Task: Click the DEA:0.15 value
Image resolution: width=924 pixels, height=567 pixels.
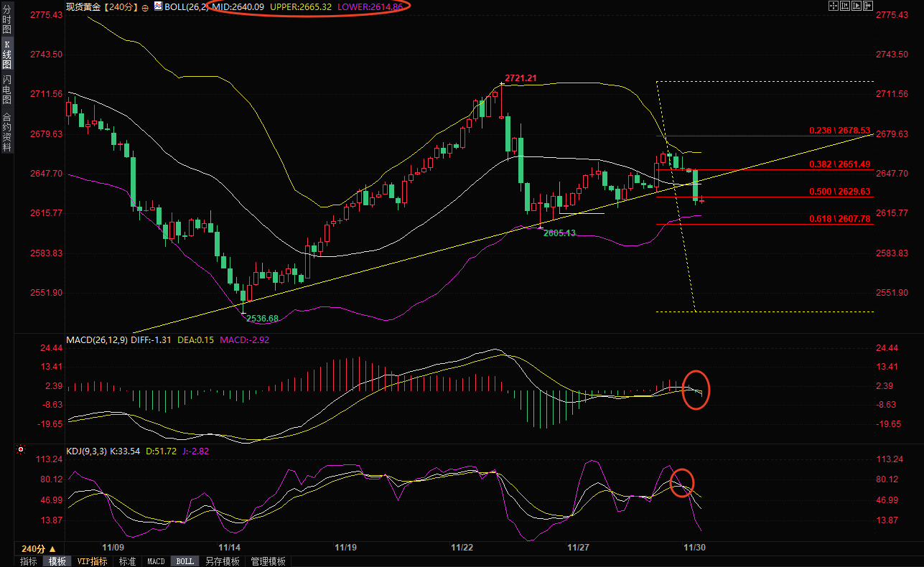Action: pos(196,339)
